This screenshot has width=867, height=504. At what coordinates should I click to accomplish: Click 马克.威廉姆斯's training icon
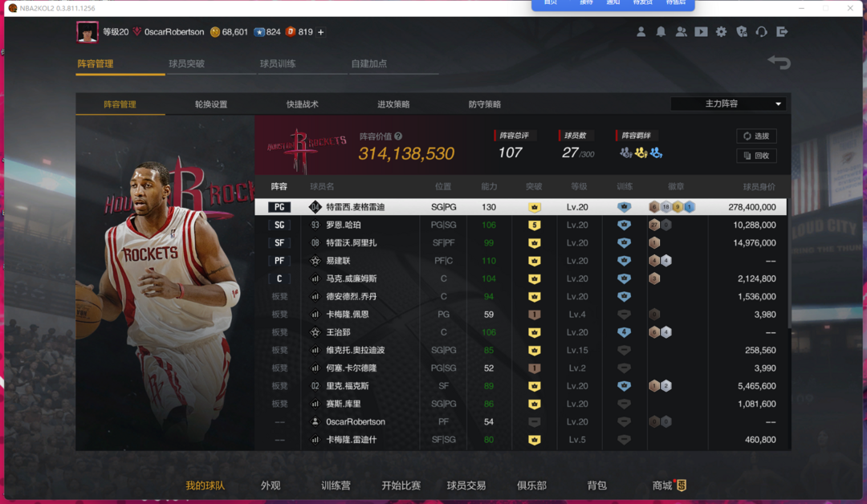pos(625,278)
